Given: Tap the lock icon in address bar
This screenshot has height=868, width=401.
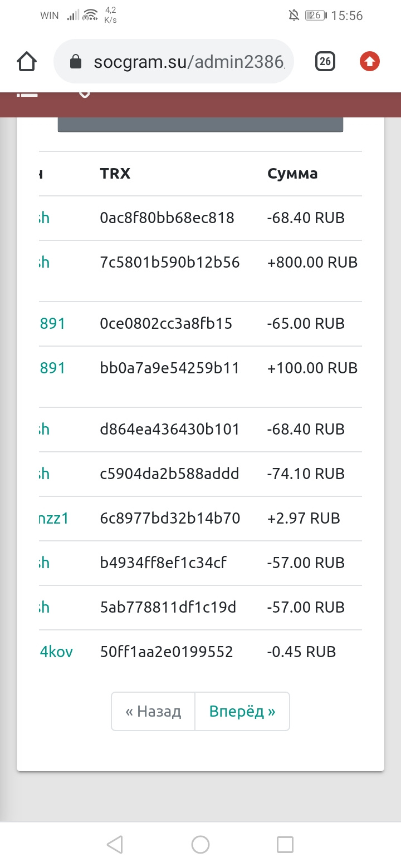Looking at the screenshot, I should tap(76, 62).
